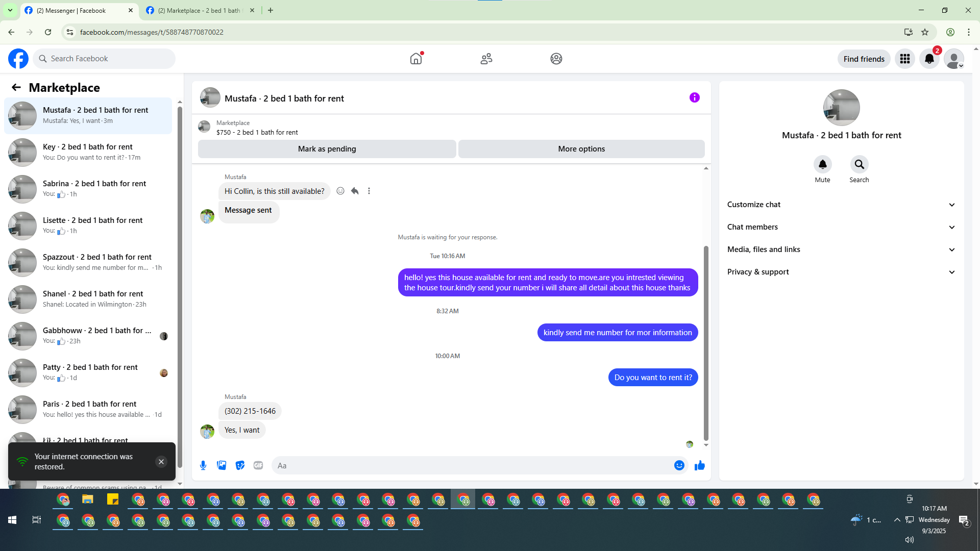The image size is (980, 551).
Task: Reload the page
Action: point(48,32)
